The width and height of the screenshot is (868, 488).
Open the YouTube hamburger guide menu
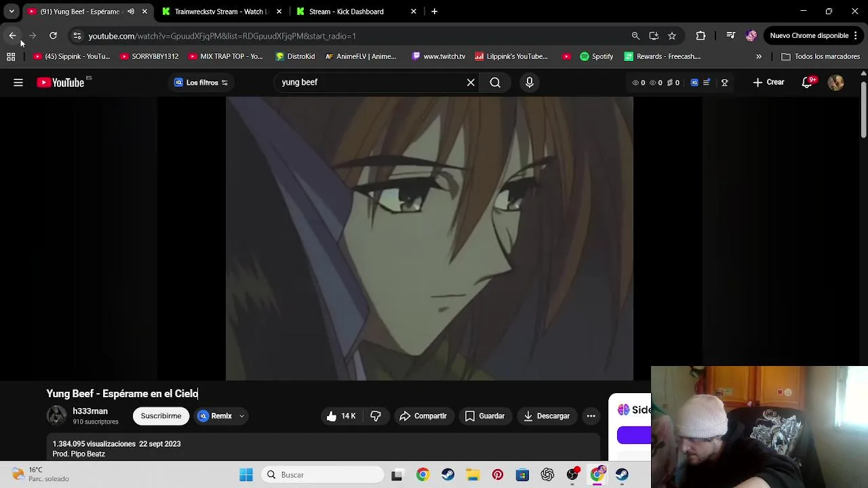pos(18,83)
